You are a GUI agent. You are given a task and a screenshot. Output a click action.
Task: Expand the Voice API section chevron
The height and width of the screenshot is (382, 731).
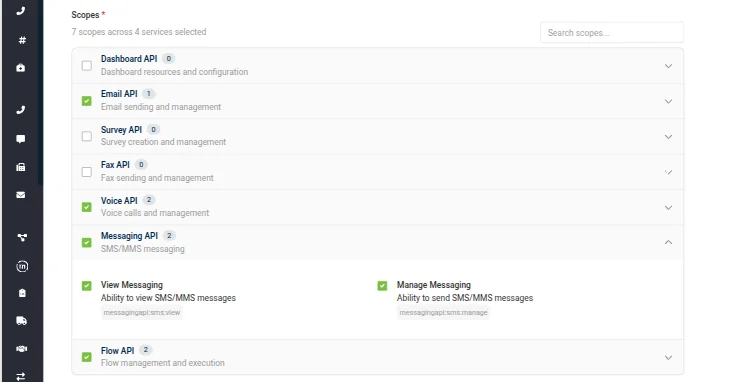pyautogui.click(x=668, y=208)
